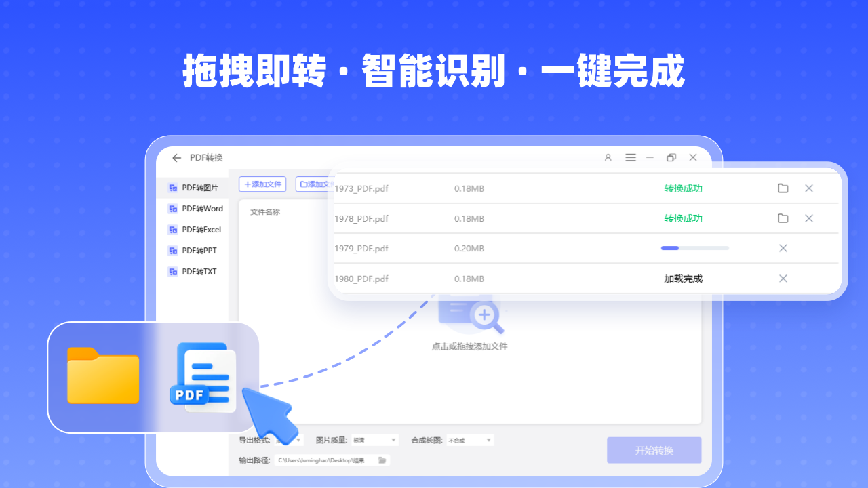The image size is (868, 488).
Task: Select the PDF转图片 sidebar icon
Action: coord(172,187)
